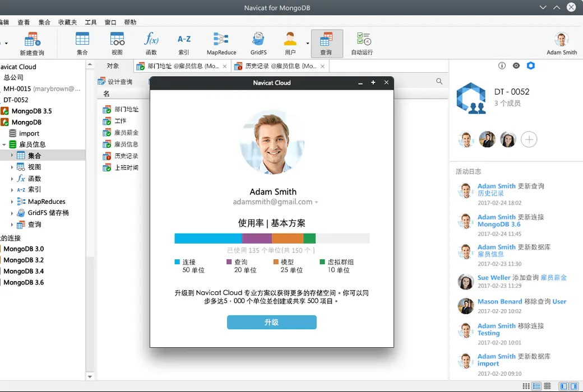Toggle left pane visibility in status bar

point(564,386)
